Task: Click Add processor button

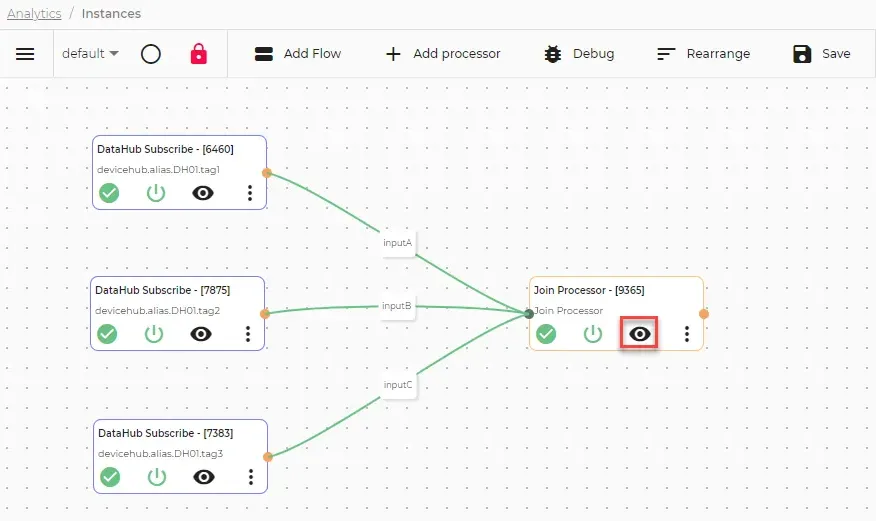Action: pos(443,54)
